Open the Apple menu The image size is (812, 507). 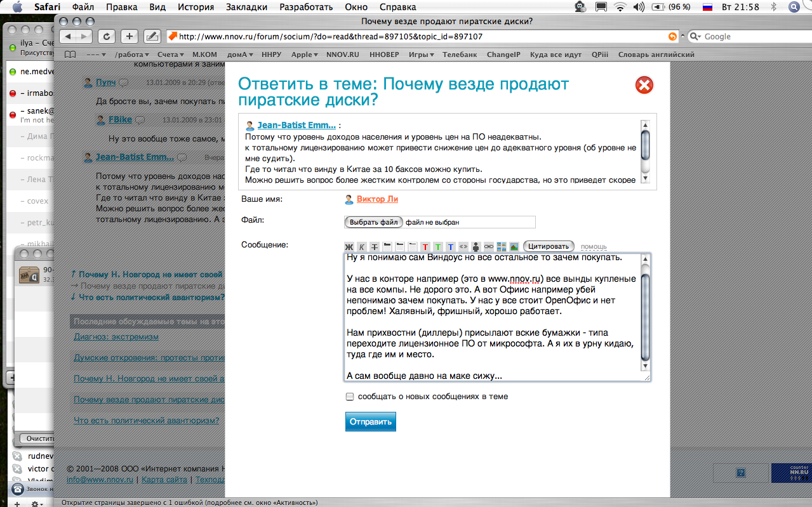(17, 7)
